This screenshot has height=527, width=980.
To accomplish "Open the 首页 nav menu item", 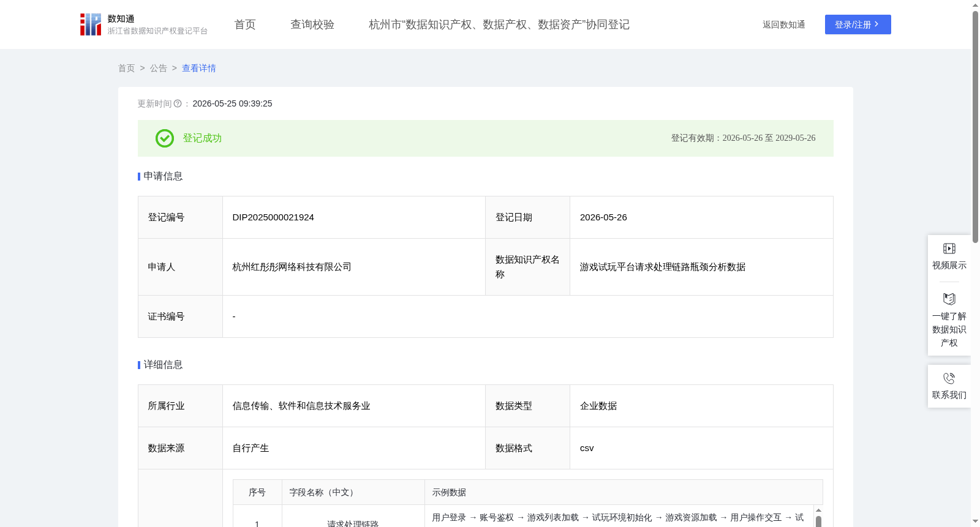I will click(x=245, y=24).
